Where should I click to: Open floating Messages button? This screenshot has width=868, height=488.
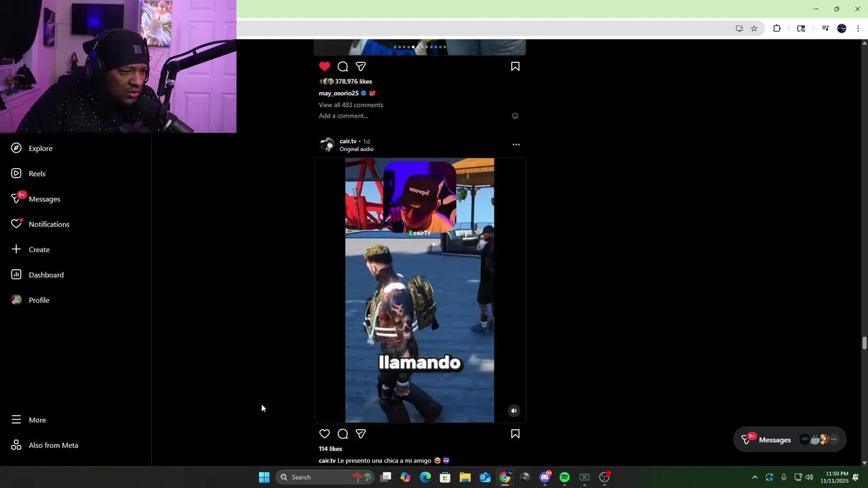(790, 440)
